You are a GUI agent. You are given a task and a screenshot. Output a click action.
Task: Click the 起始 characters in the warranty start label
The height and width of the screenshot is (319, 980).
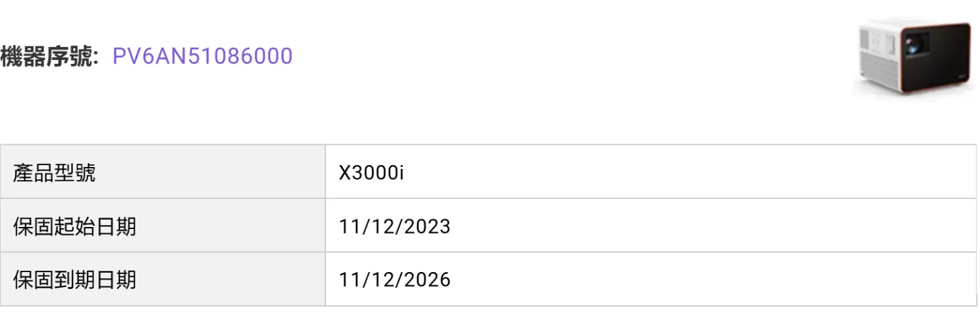pos(75,226)
